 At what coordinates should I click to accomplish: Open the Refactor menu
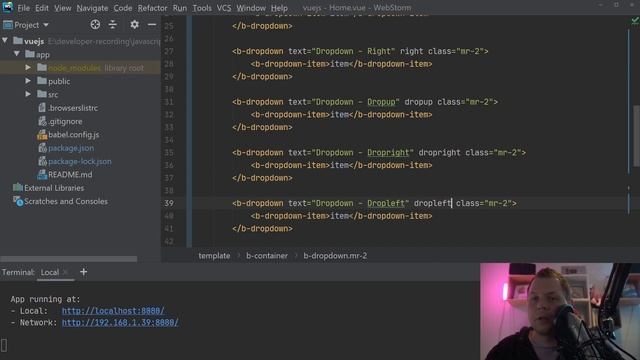coord(152,8)
